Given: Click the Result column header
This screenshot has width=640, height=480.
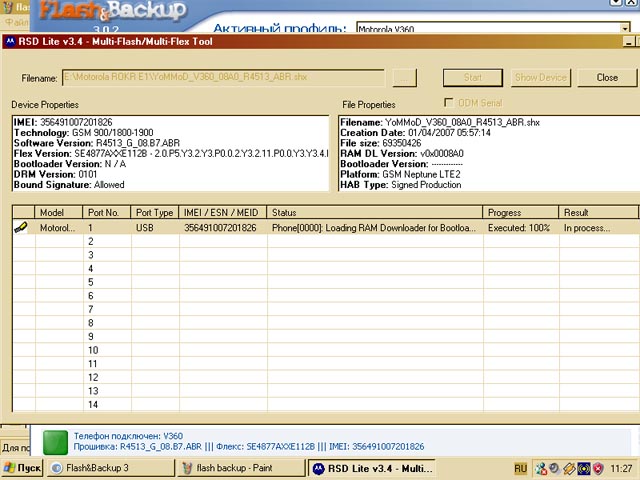Looking at the screenshot, I should point(598,213).
